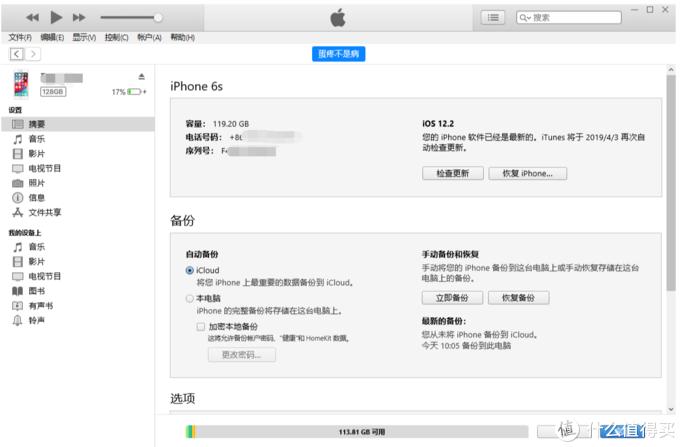The image size is (680, 447).
Task: Go forward with the right arrow button
Action: (33, 54)
